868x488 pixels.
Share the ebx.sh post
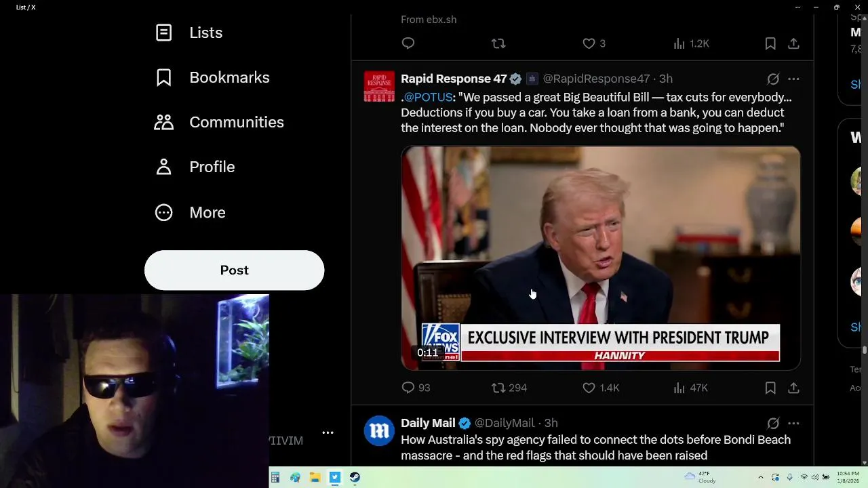793,43
